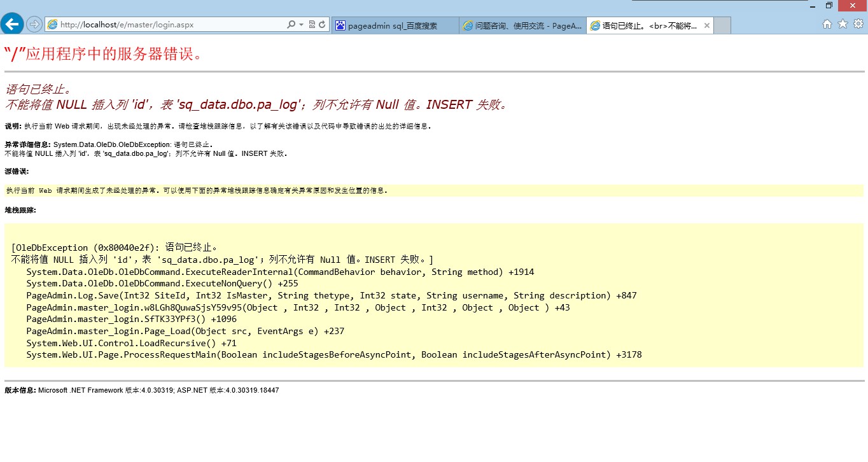The width and height of the screenshot is (868, 462).
Task: Open a new blank tab
Action: (722, 25)
